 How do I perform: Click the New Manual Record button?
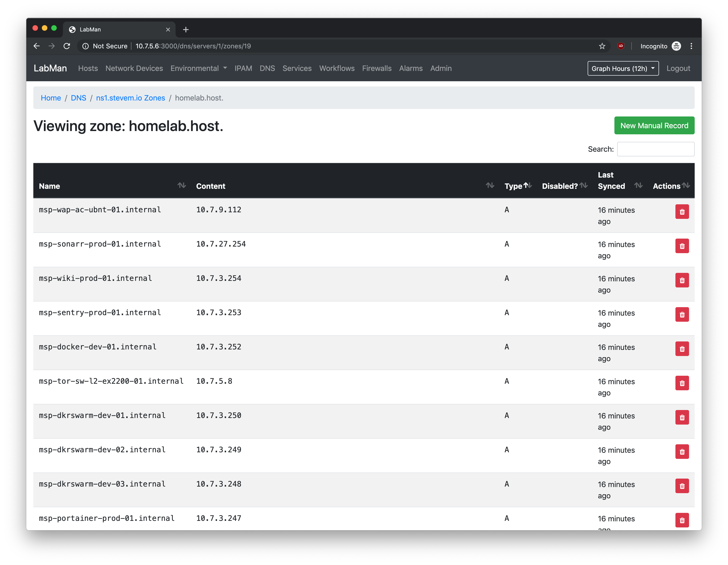pos(654,126)
